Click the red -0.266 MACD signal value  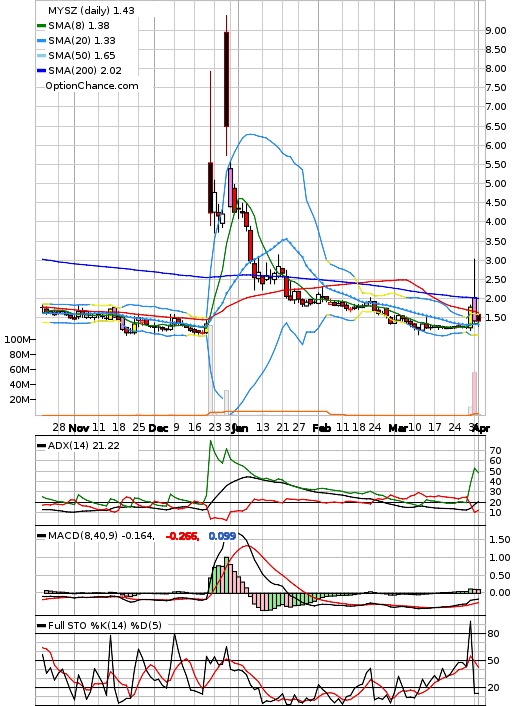(x=182, y=536)
